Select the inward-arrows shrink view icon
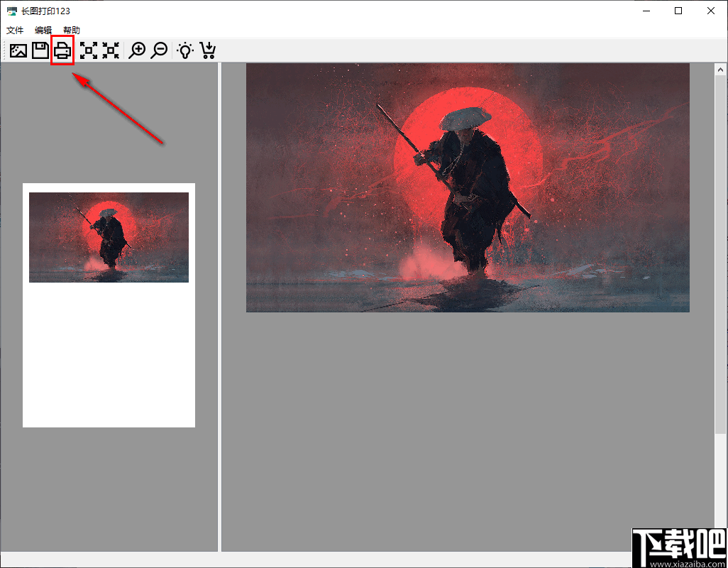This screenshot has height=568, width=728. point(111,50)
